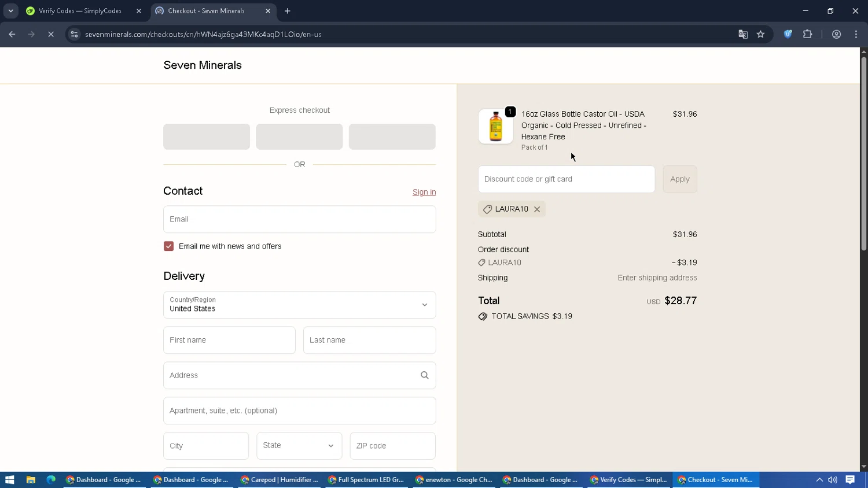Open the Google Translate icon in address bar
The width and height of the screenshot is (868, 488).
coord(743,34)
